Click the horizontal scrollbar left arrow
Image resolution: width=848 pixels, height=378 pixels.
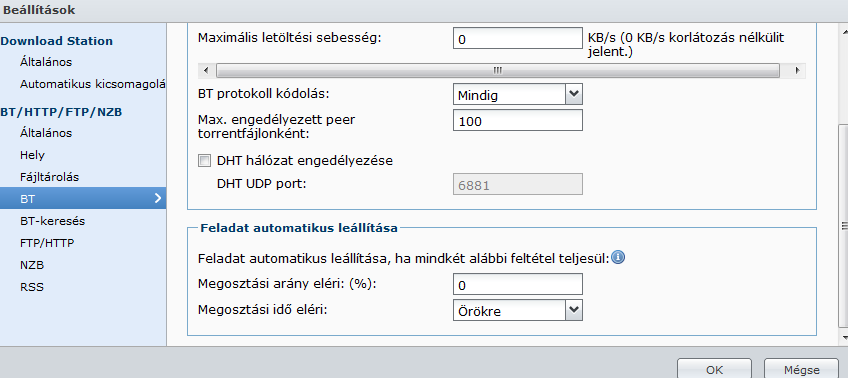pyautogui.click(x=206, y=70)
